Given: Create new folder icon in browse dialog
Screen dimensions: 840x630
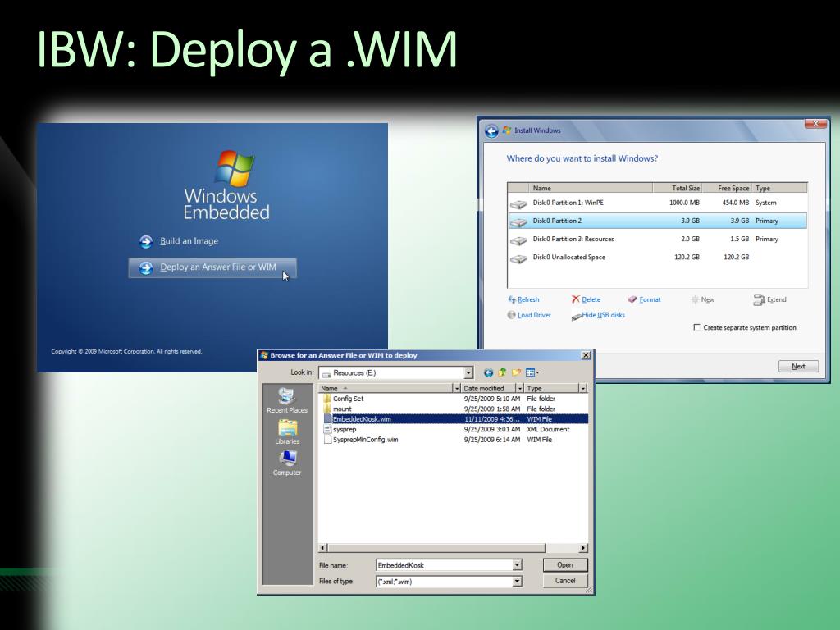Looking at the screenshot, I should pyautogui.click(x=516, y=372).
